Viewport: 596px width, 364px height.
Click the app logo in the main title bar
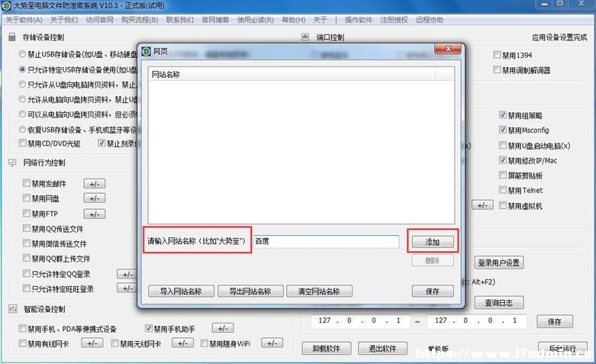pos(6,5)
